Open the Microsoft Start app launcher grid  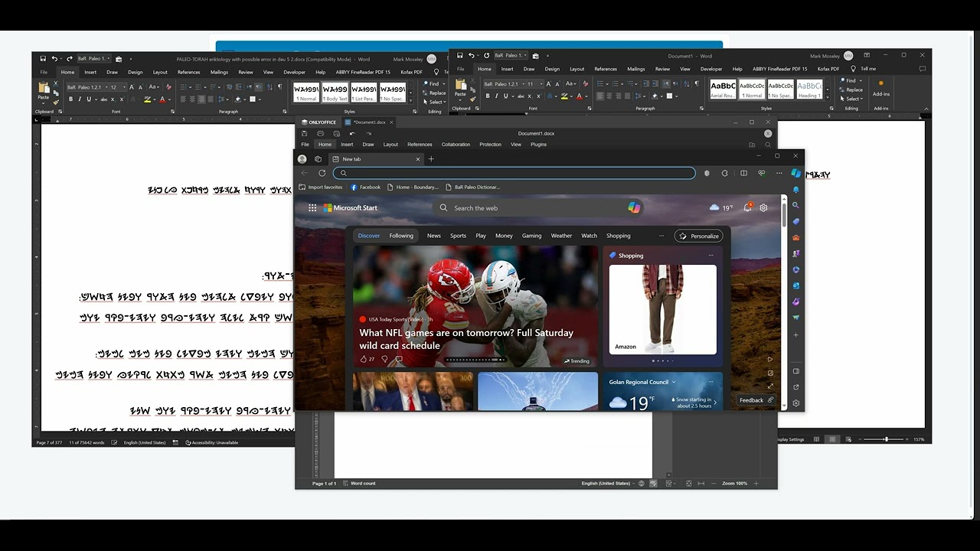[312, 207]
